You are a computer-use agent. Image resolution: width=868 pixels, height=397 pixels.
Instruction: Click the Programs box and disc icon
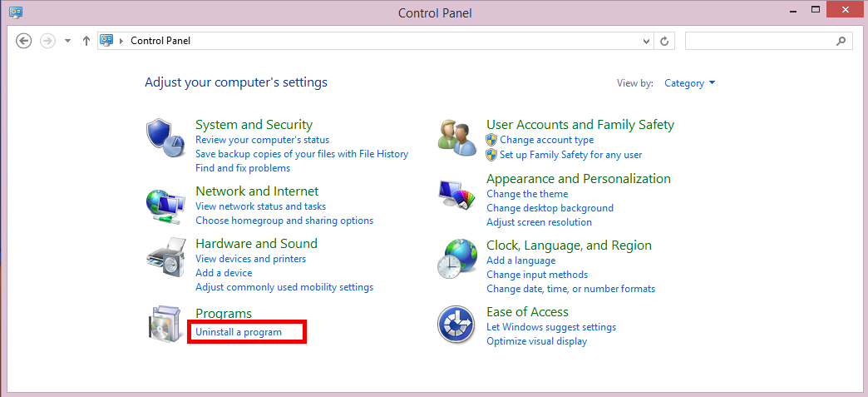tap(165, 325)
